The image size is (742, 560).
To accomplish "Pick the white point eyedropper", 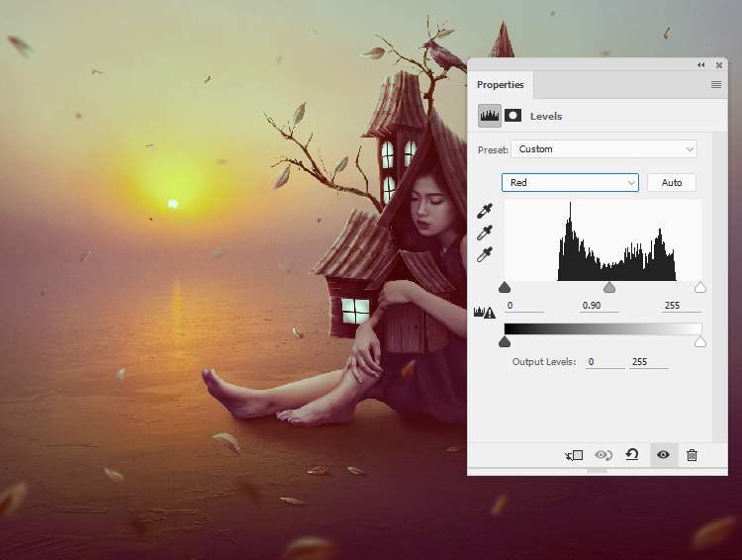I will tap(485, 254).
